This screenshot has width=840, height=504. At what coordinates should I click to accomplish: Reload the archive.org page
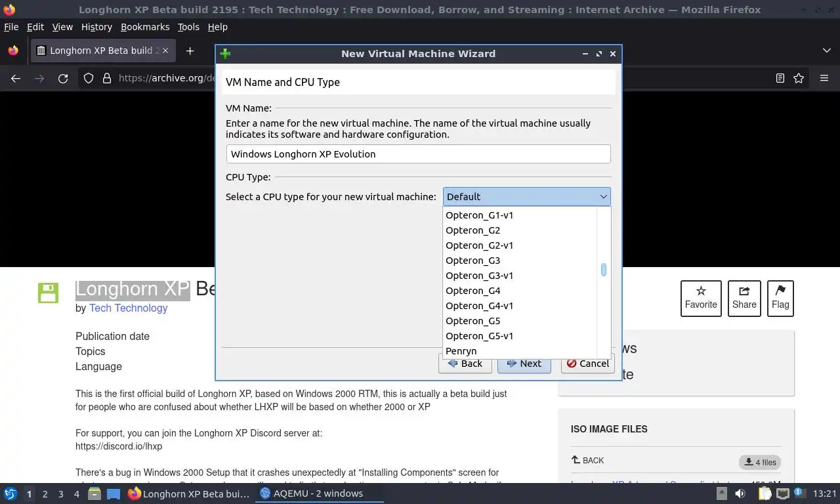tap(63, 78)
